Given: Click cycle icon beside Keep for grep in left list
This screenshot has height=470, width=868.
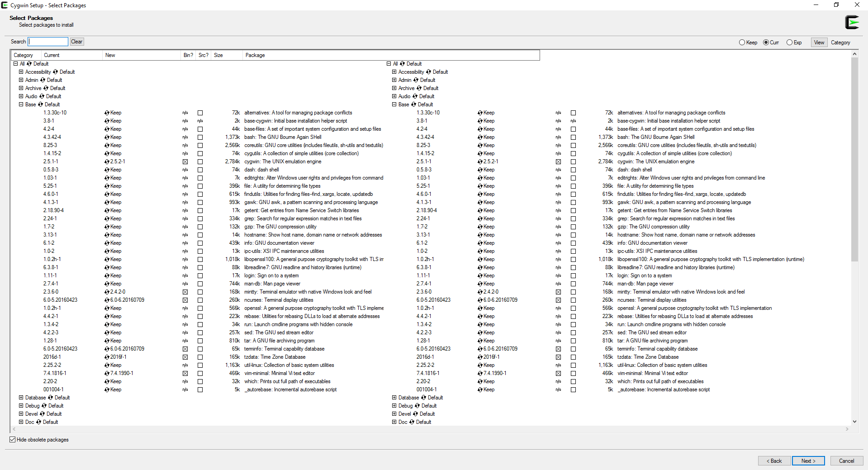Looking at the screenshot, I should (x=107, y=218).
